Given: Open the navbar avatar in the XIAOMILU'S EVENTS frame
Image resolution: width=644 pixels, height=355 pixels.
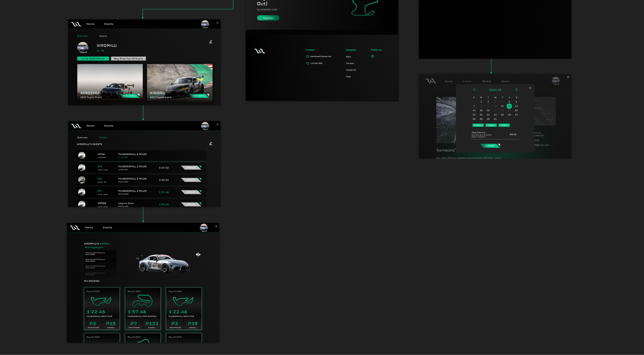Looking at the screenshot, I should (x=205, y=126).
